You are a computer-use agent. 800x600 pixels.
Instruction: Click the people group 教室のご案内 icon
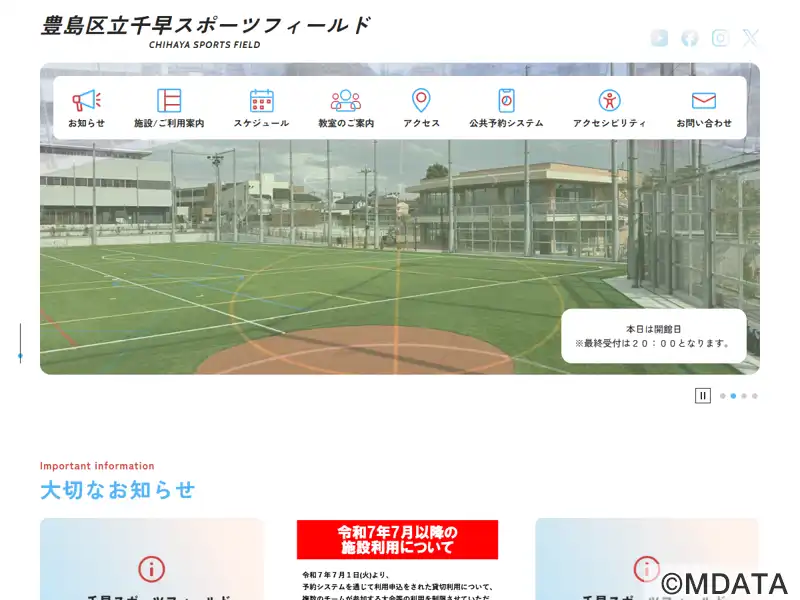tap(346, 101)
